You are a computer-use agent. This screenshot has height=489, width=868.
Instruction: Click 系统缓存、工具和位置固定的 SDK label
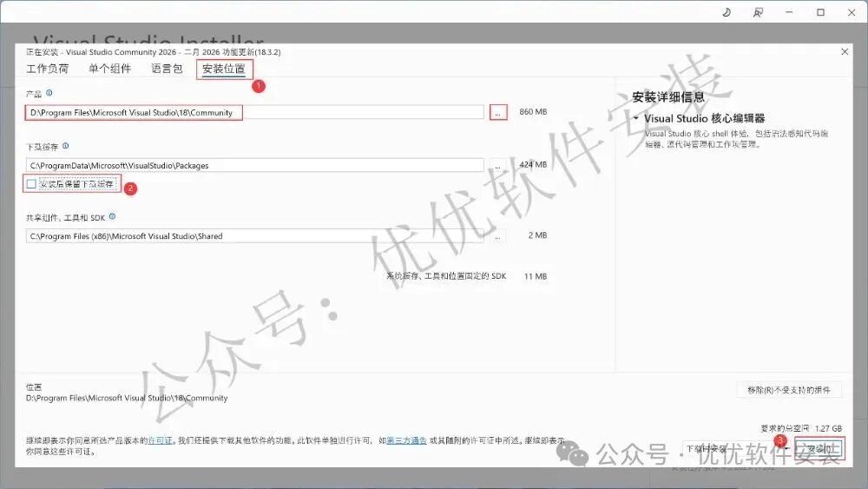pos(446,276)
